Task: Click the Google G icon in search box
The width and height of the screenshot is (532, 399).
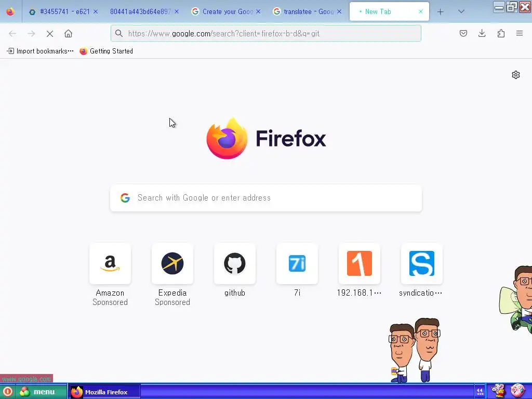Action: [125, 198]
